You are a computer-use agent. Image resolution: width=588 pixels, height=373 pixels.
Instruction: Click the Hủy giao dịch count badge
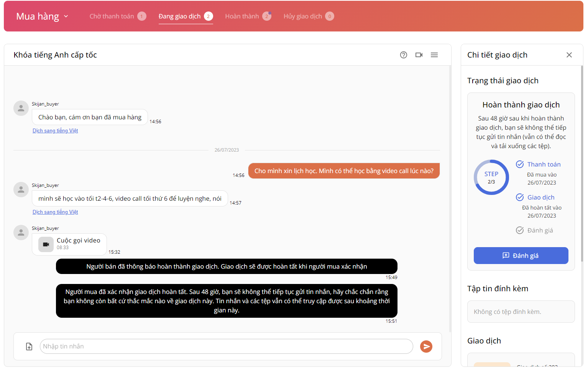coord(330,16)
